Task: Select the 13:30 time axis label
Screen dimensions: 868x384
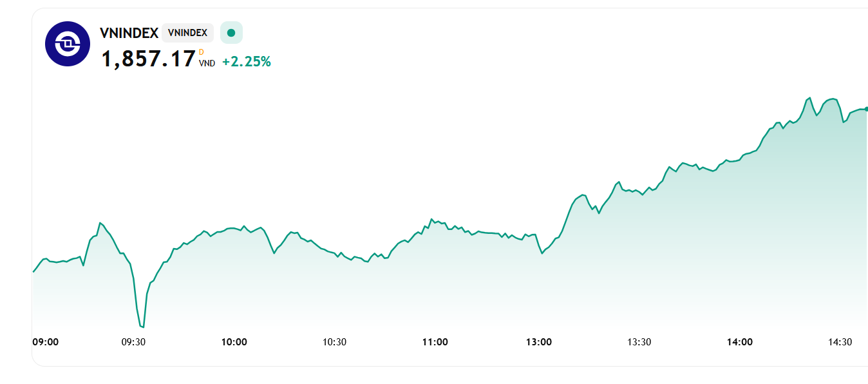Action: point(639,342)
